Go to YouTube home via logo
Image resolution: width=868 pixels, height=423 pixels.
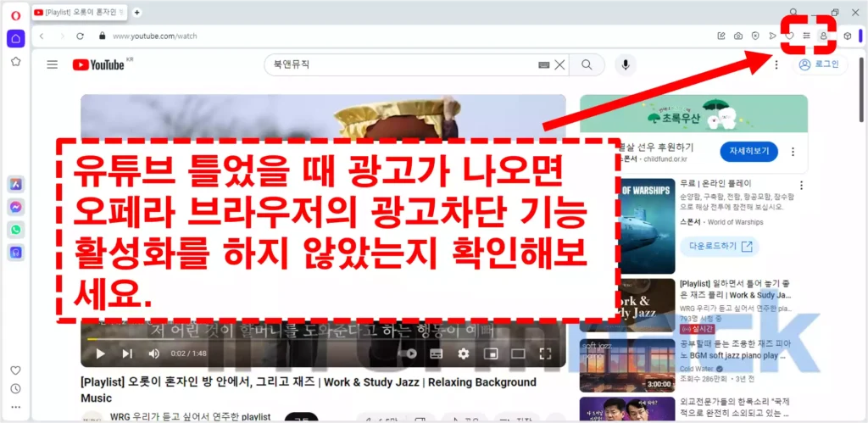pyautogui.click(x=98, y=64)
